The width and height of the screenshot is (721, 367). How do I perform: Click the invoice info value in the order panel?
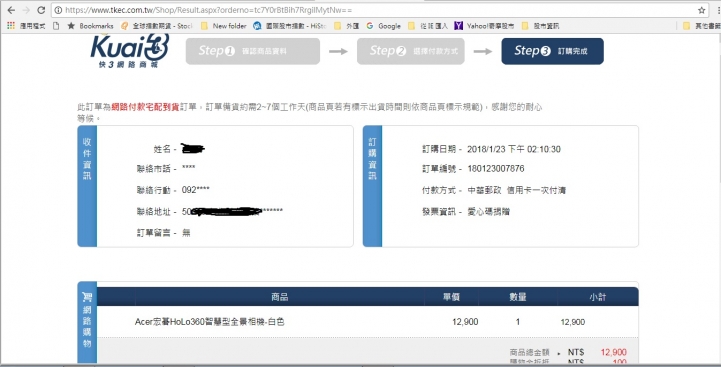488,212
